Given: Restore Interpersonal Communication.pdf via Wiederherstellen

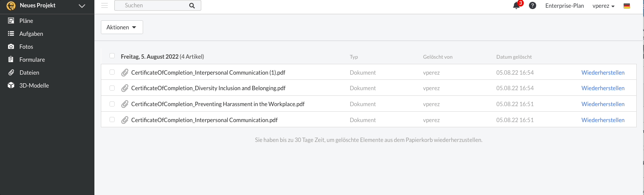Looking at the screenshot, I should pos(603,120).
